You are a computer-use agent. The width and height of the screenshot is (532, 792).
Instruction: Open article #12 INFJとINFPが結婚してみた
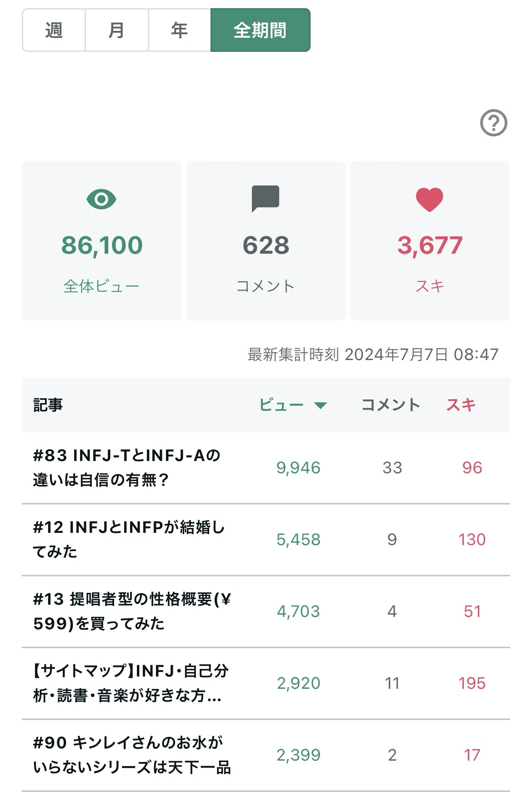266,539
